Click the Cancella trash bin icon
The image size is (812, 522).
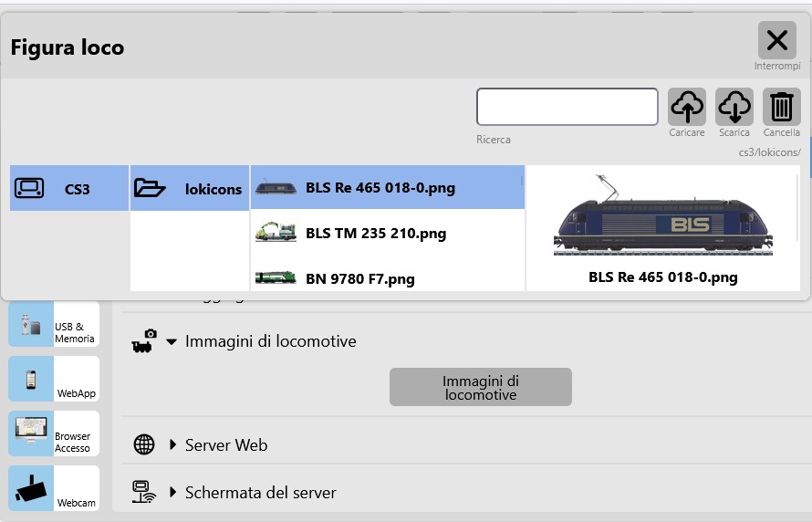pyautogui.click(x=781, y=107)
